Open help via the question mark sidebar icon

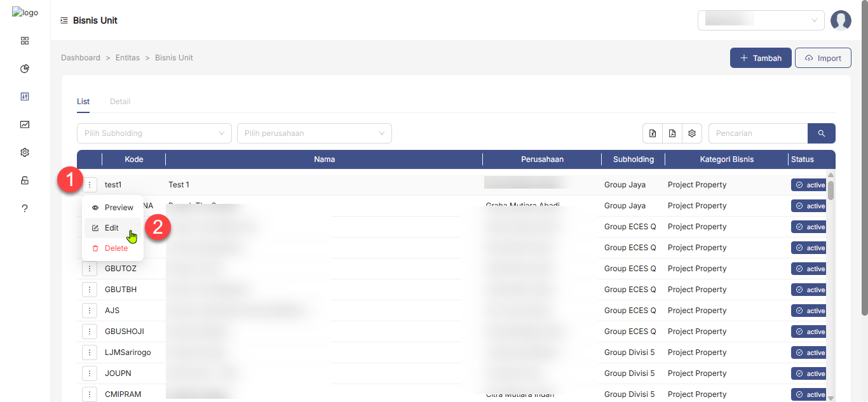pos(25,208)
